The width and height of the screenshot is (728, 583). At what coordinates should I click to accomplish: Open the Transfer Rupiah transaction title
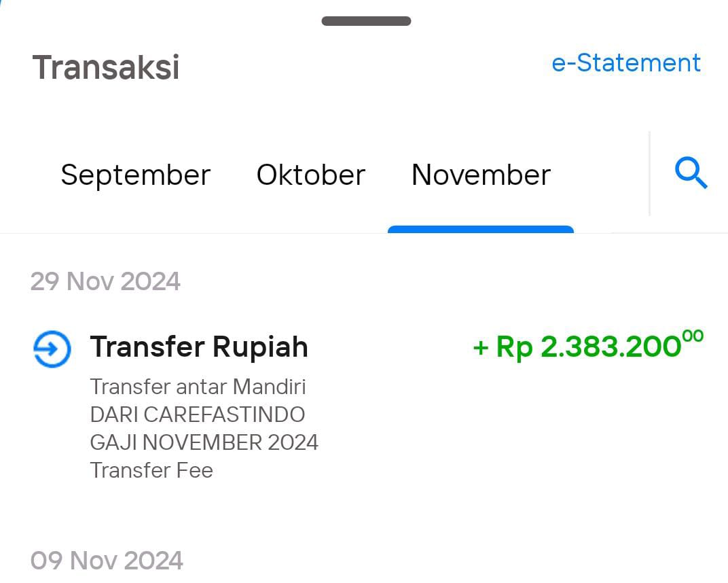tap(199, 347)
